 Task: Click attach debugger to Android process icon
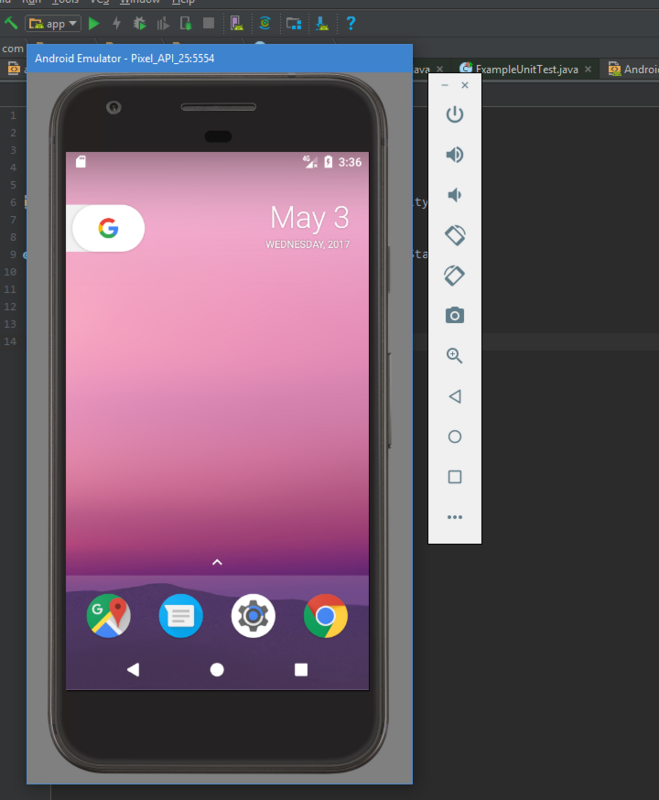[x=186, y=23]
